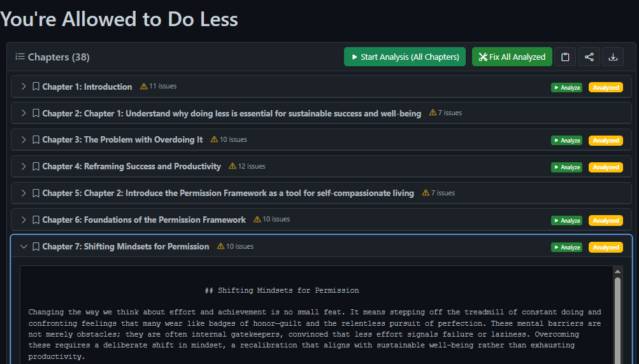Click bookmark icon beside Chapter 1: Introduction
The width and height of the screenshot is (639, 364).
tap(36, 87)
